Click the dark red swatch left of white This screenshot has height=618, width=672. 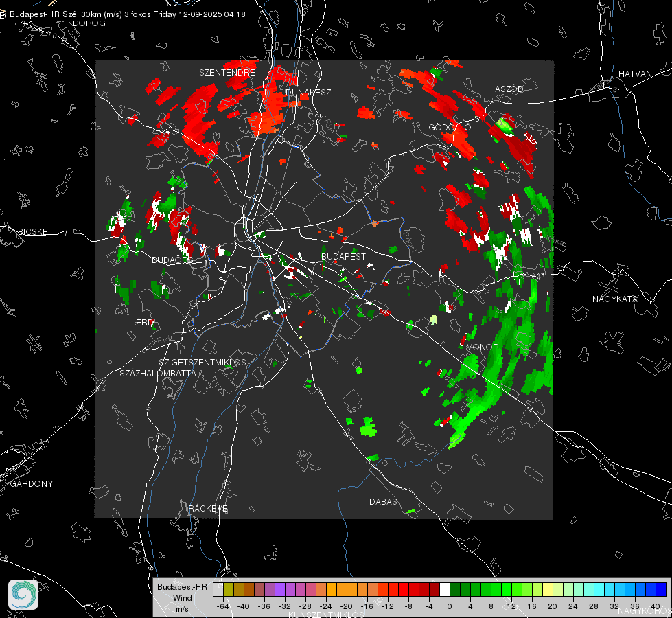435,590
